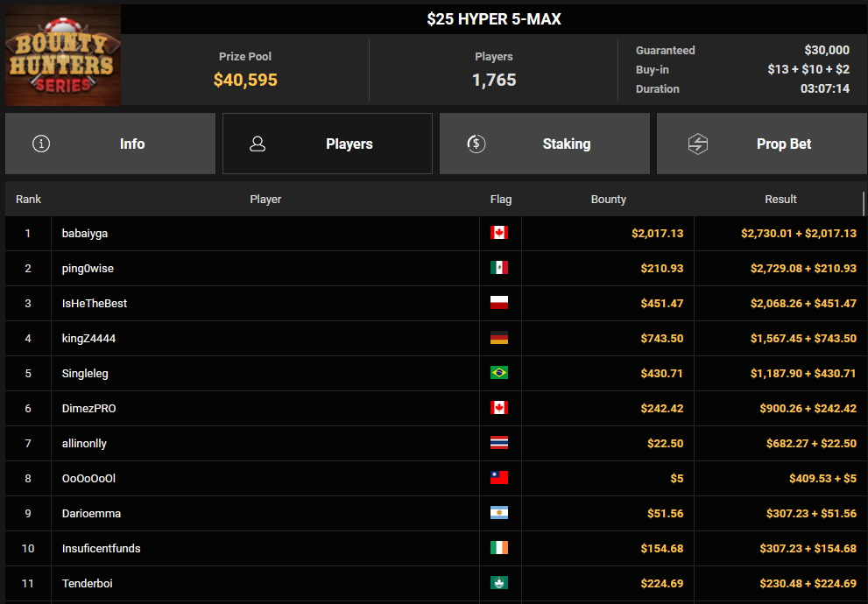Select player Insuficentfunds
This screenshot has height=604, width=868.
pos(101,548)
